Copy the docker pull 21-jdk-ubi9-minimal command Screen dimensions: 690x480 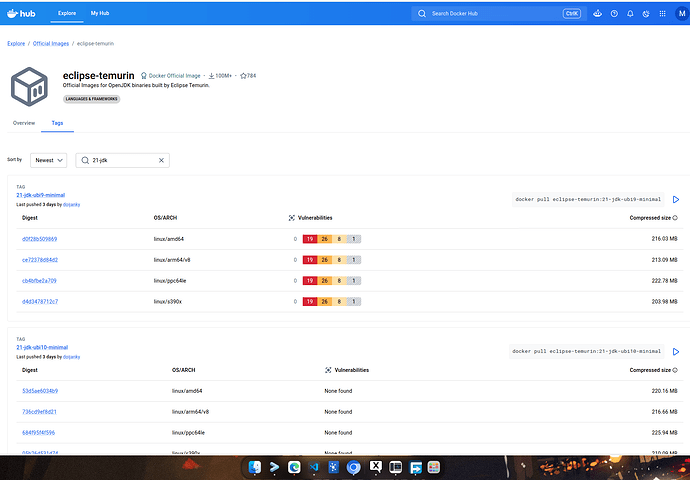588,199
